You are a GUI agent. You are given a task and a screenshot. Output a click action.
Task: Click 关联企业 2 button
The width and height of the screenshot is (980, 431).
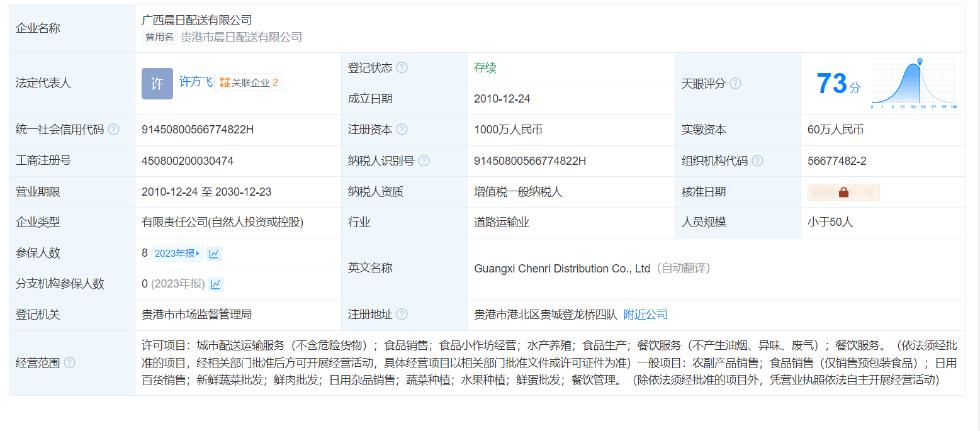(249, 82)
